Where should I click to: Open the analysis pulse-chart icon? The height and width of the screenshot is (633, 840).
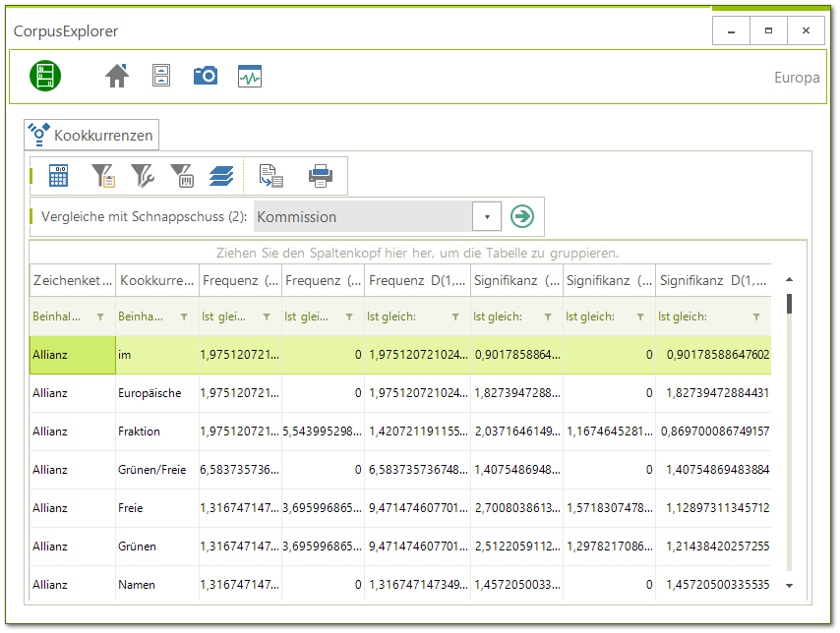tap(250, 76)
